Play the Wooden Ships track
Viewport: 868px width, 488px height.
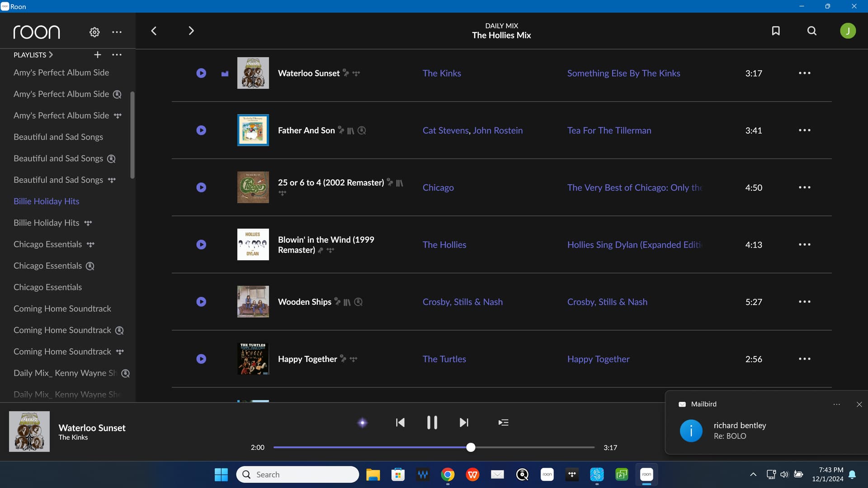[x=201, y=302]
